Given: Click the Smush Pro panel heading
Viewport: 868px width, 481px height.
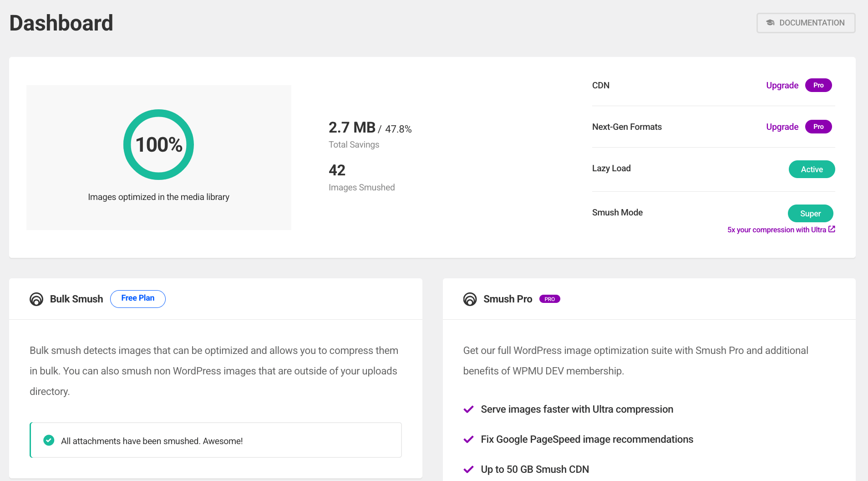Looking at the screenshot, I should click(x=508, y=299).
